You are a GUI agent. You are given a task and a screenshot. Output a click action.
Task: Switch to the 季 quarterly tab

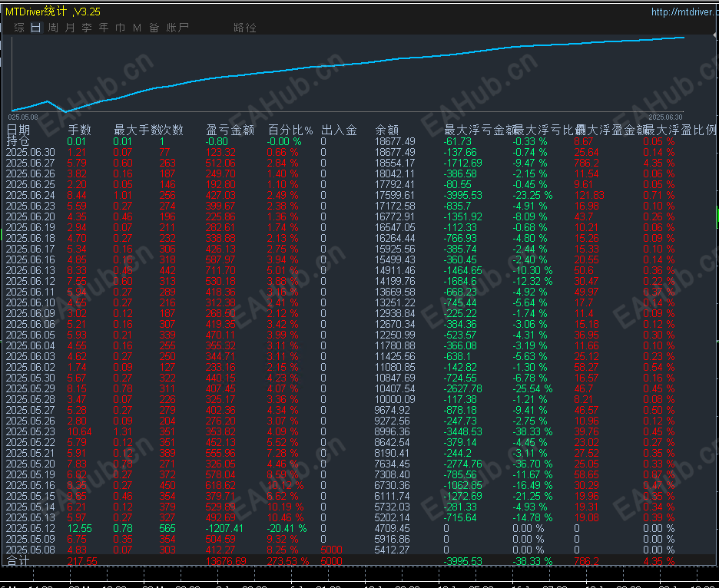tap(87, 28)
